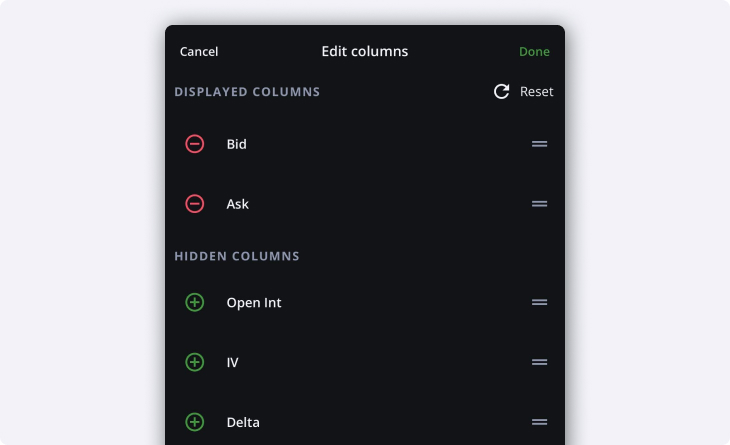The width and height of the screenshot is (730, 445).
Task: Remove the Ask column with minus icon
Action: click(195, 204)
